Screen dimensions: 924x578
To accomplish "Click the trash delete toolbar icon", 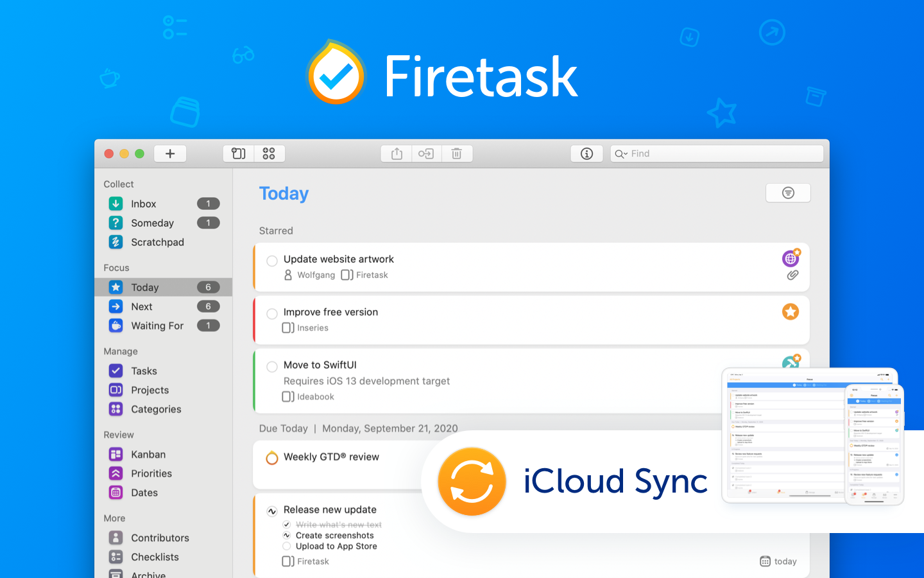I will (x=457, y=153).
